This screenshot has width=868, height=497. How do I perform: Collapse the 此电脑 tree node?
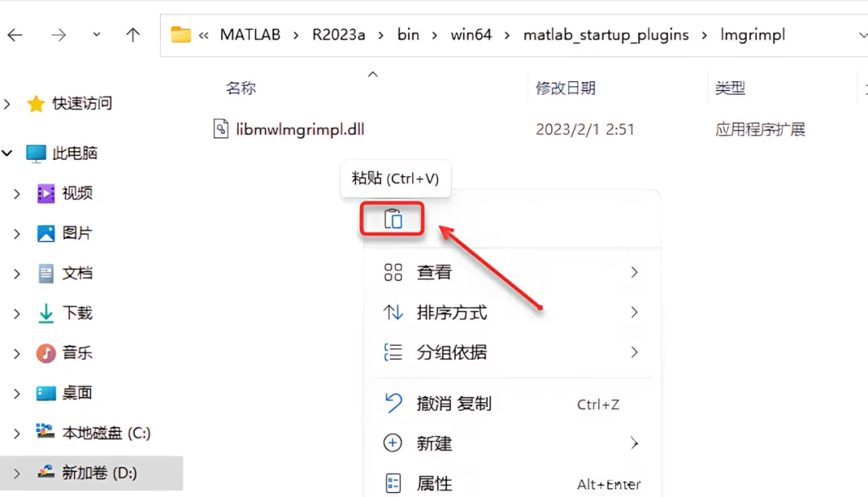point(7,153)
